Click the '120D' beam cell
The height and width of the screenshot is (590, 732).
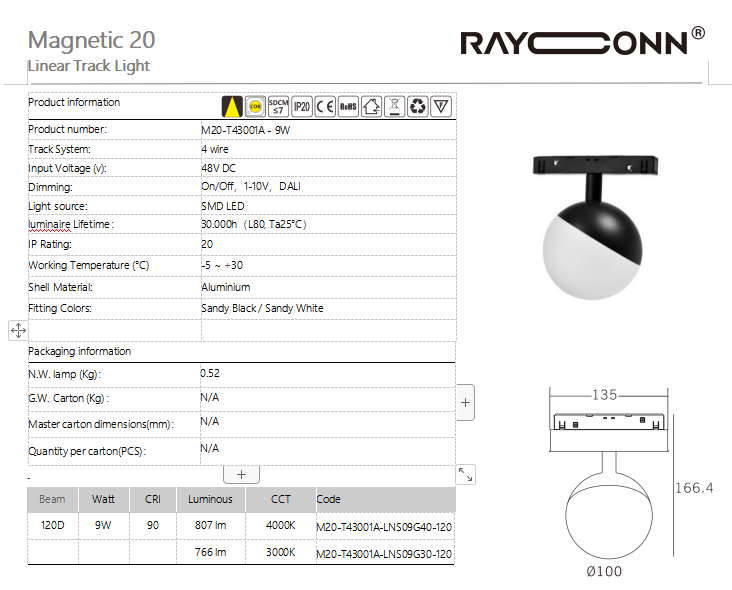click(x=52, y=525)
